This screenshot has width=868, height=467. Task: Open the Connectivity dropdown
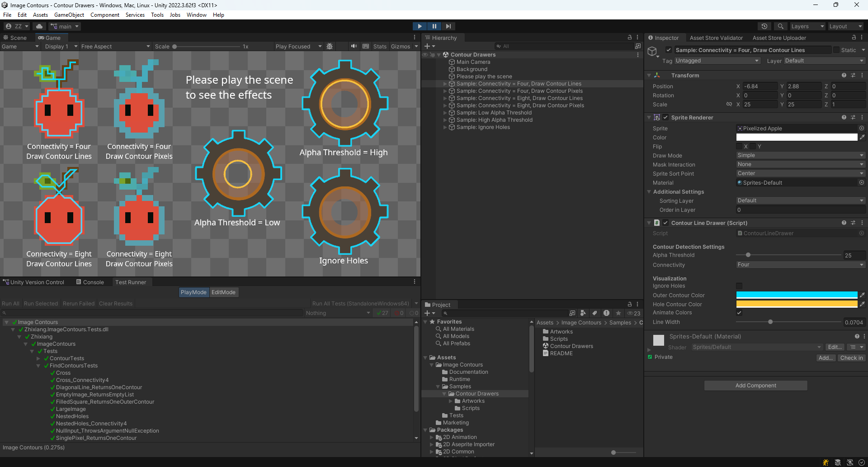[x=800, y=265]
